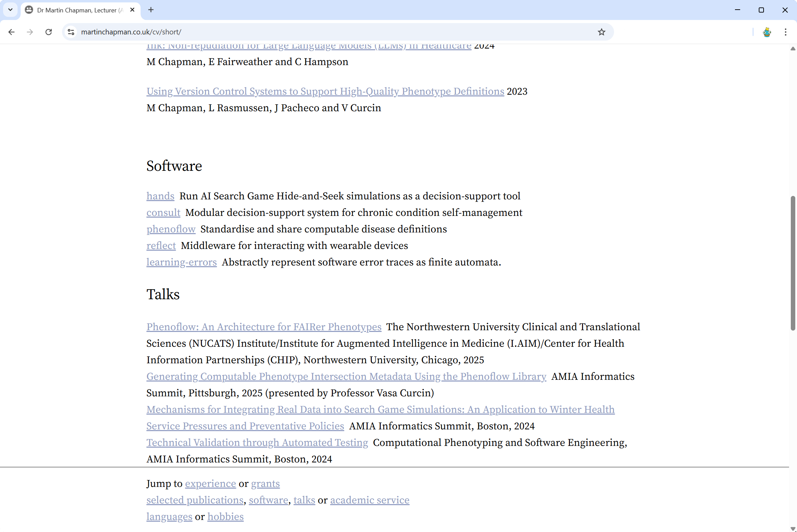Bookmark this page with star icon

click(601, 32)
